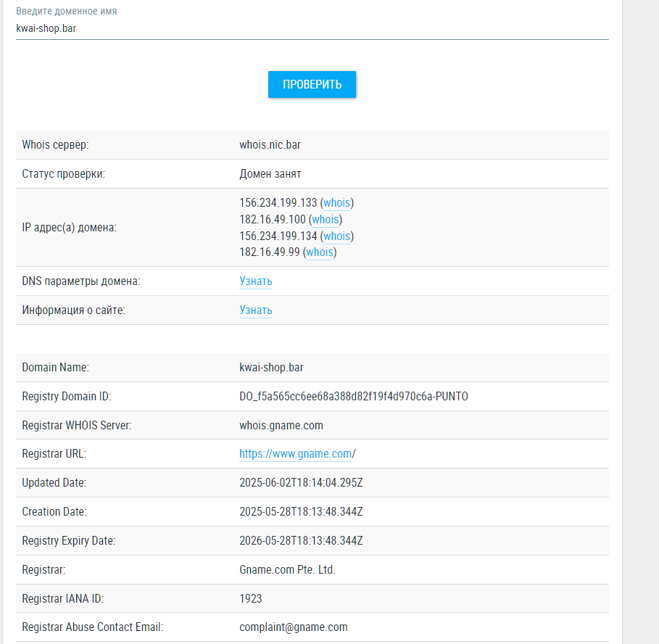Click the Creation Date 2025-05-28 value

(x=302, y=511)
